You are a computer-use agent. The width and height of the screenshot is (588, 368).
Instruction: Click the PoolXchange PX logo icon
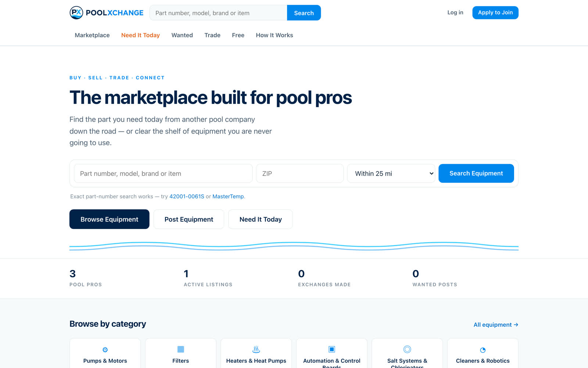pyautogui.click(x=76, y=13)
